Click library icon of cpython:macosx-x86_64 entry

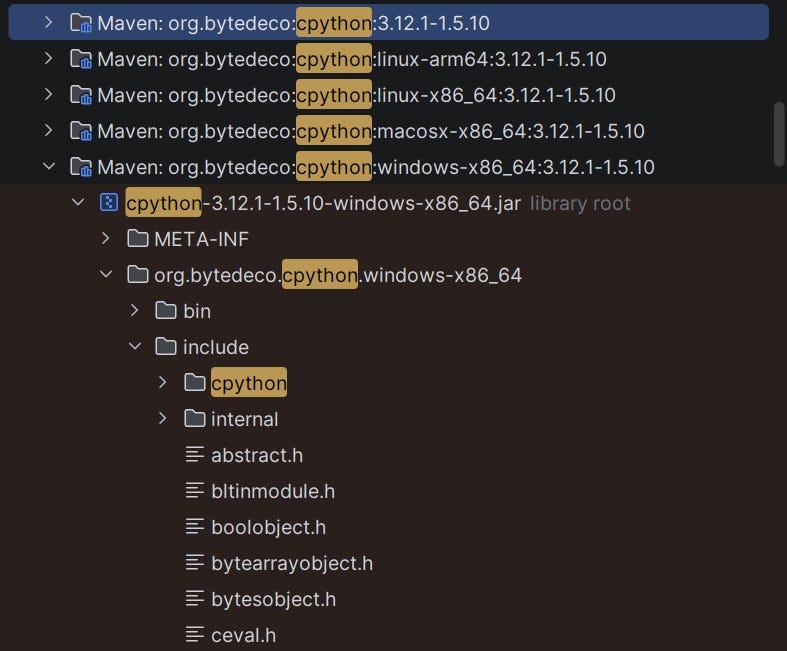pyautogui.click(x=81, y=131)
